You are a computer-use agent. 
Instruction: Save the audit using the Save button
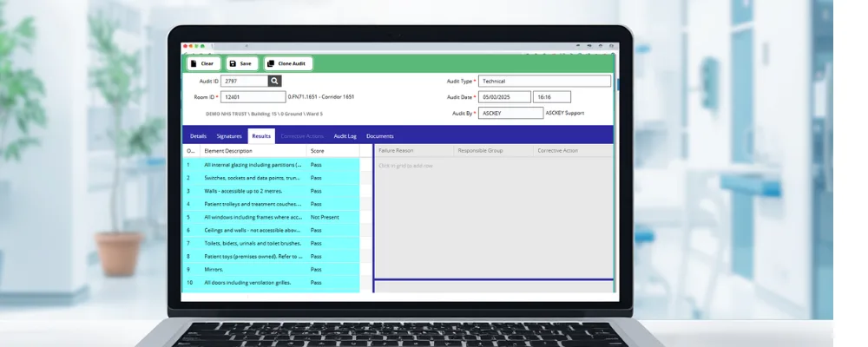pyautogui.click(x=241, y=63)
